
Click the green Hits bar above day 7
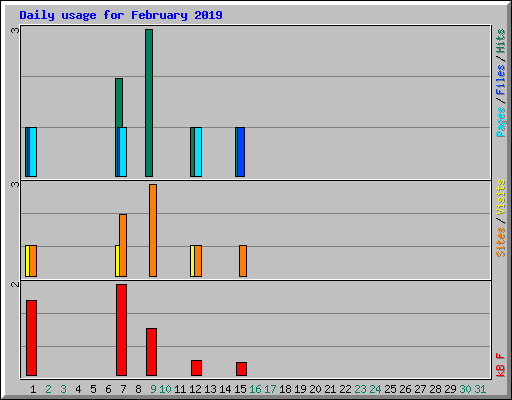[x=119, y=103]
